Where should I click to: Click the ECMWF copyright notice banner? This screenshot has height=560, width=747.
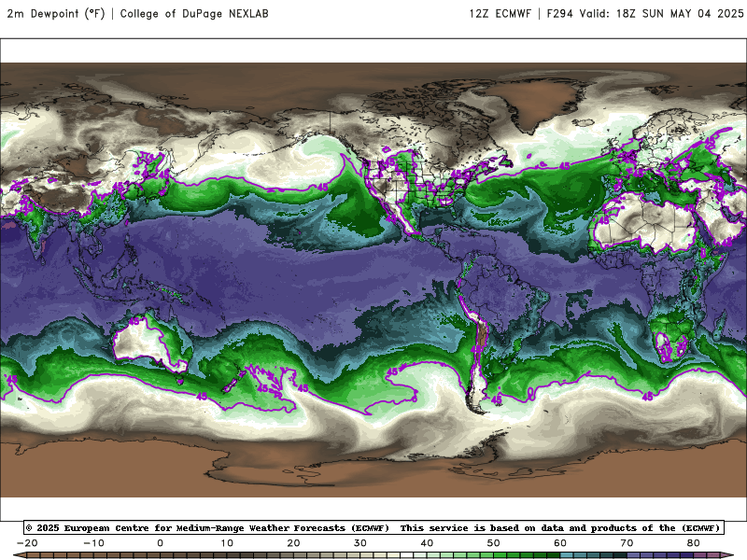coord(374,527)
